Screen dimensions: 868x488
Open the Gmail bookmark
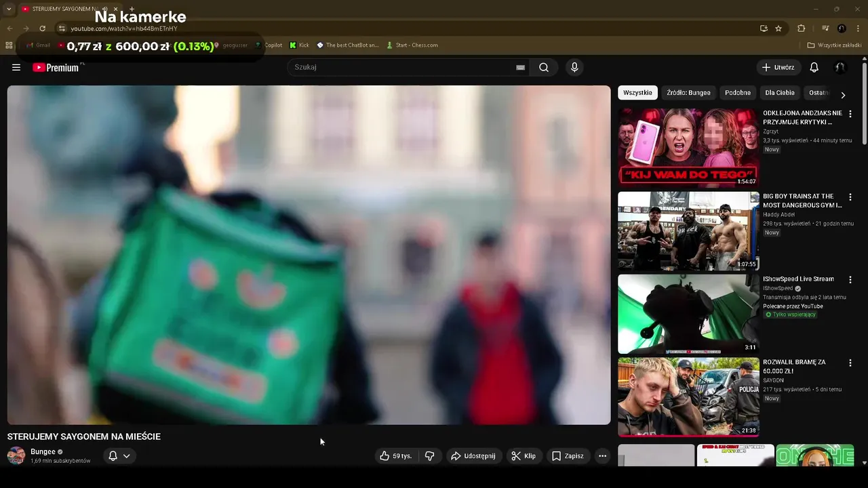coord(38,45)
